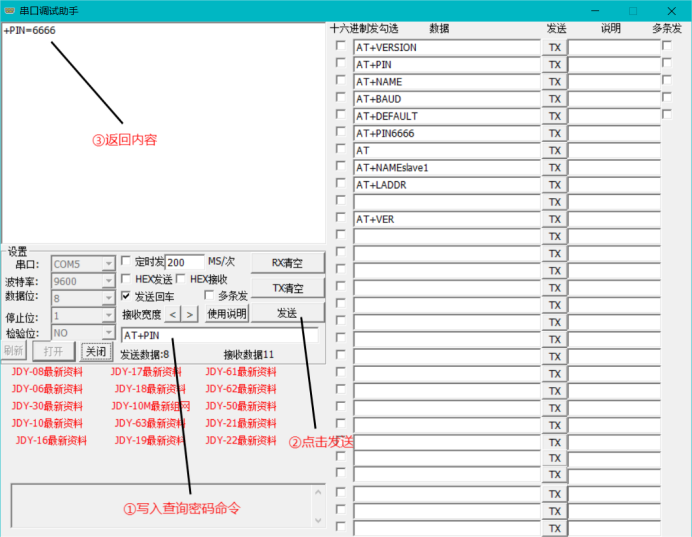692x537 pixels.
Task: Click the AT+NAMEslave1 data field
Action: click(x=447, y=168)
